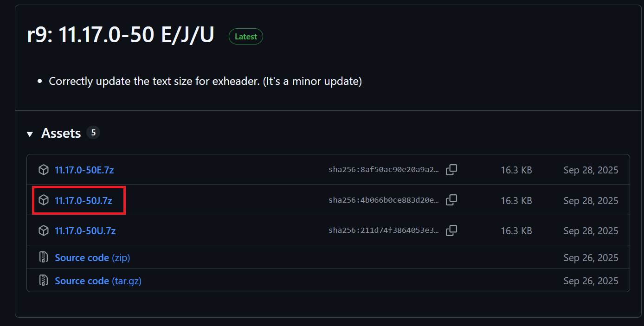This screenshot has width=644, height=326.
Task: Download the 11.17.0-50J.7z asset
Action: 84,200
